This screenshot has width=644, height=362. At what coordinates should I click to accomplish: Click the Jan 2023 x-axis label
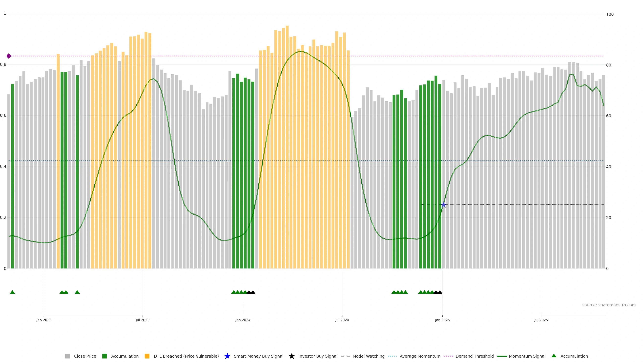pos(44,320)
